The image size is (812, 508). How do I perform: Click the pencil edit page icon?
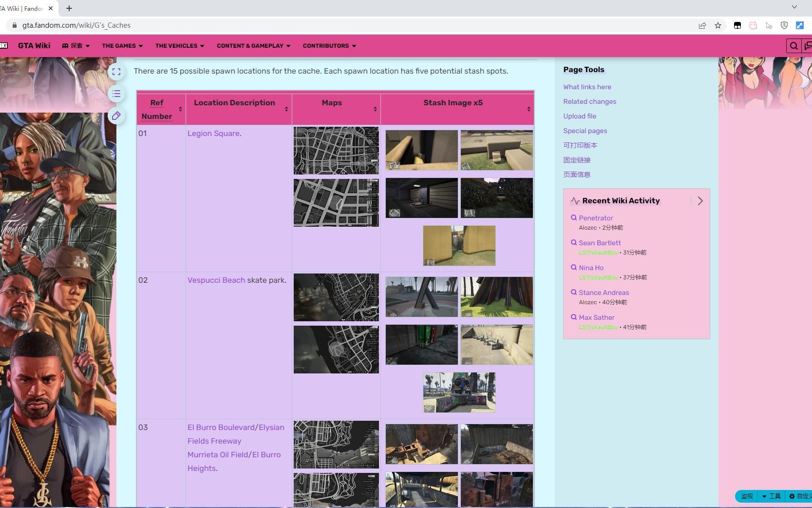point(116,116)
